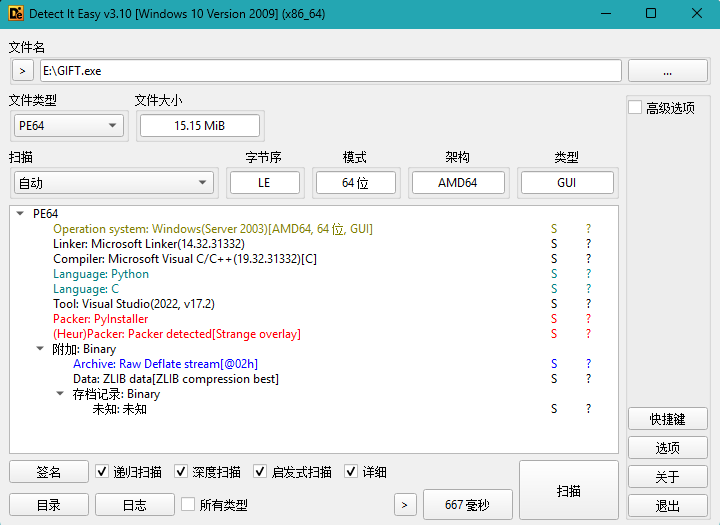Click the S link on the (Heur)Packer row
This screenshot has height=525, width=720.
pyautogui.click(x=554, y=334)
